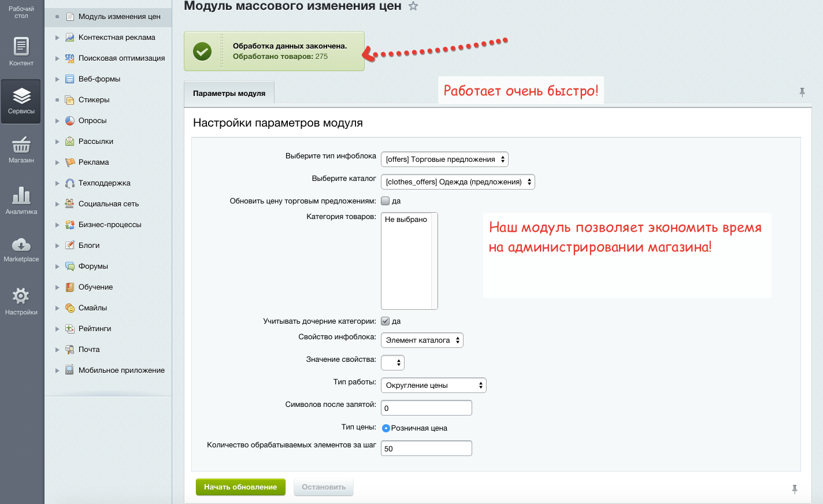Screen dimensions: 823x504
Task: Click the 'Остановить' button
Action: [x=324, y=487]
